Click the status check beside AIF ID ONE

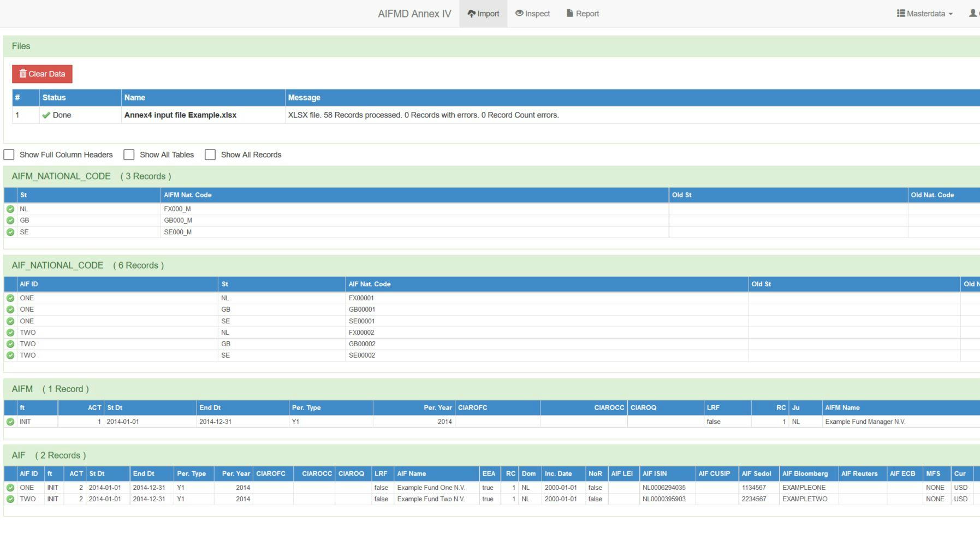coord(10,298)
